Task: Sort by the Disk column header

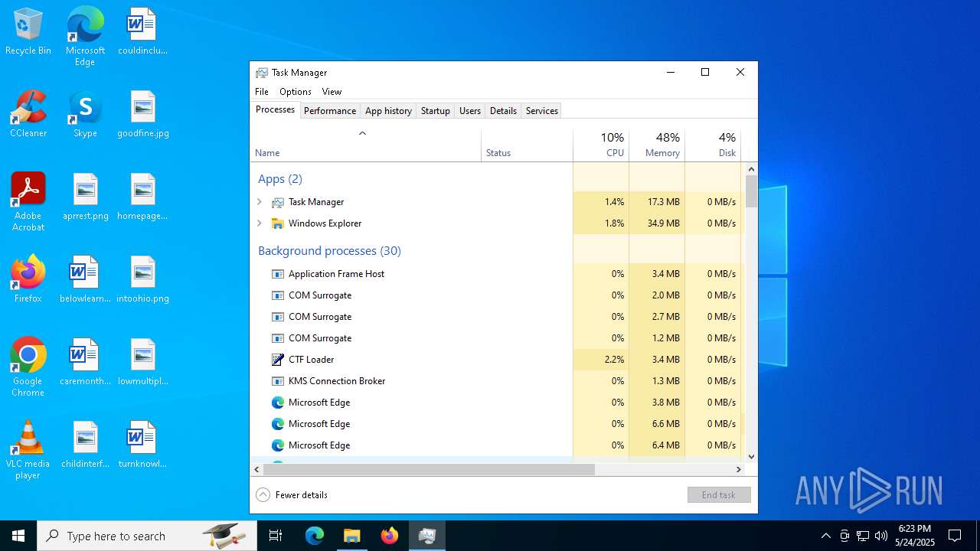Action: click(713, 145)
